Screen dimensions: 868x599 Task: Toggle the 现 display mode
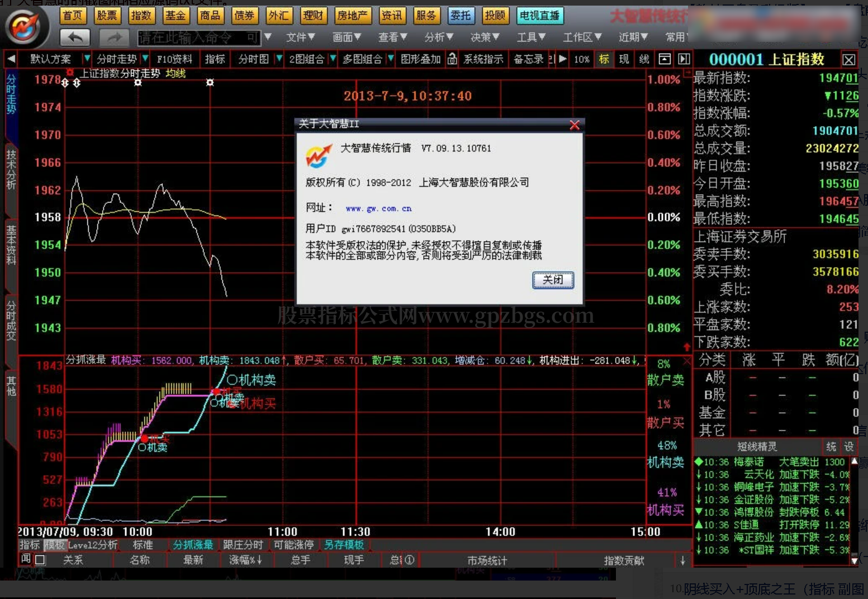(624, 59)
